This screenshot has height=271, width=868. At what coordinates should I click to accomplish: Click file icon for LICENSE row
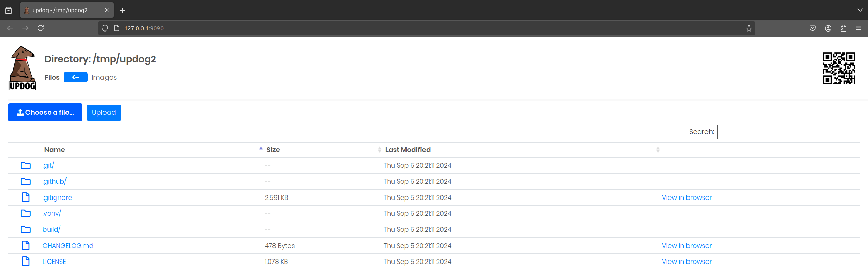(x=25, y=261)
